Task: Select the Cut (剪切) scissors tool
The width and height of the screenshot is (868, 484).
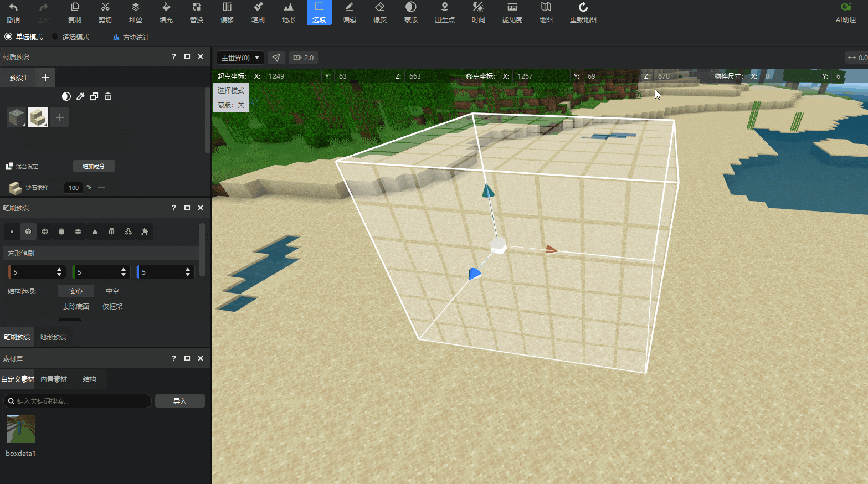Action: coord(105,13)
